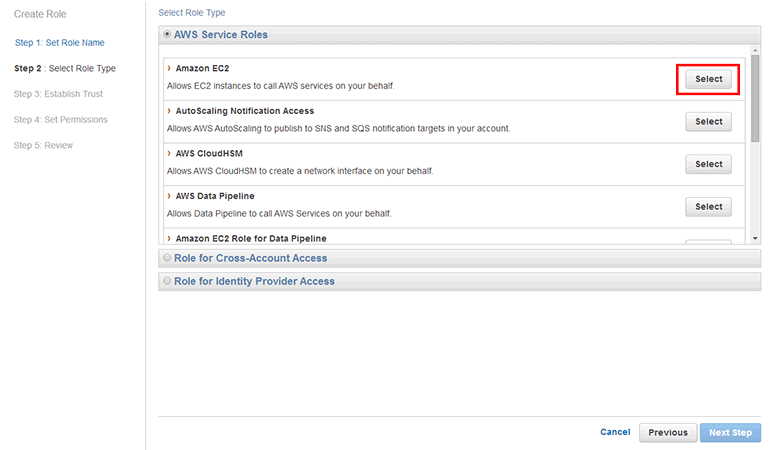Click Select for AutoScaling Notification Access
The height and width of the screenshot is (450, 770).
pyautogui.click(x=708, y=122)
